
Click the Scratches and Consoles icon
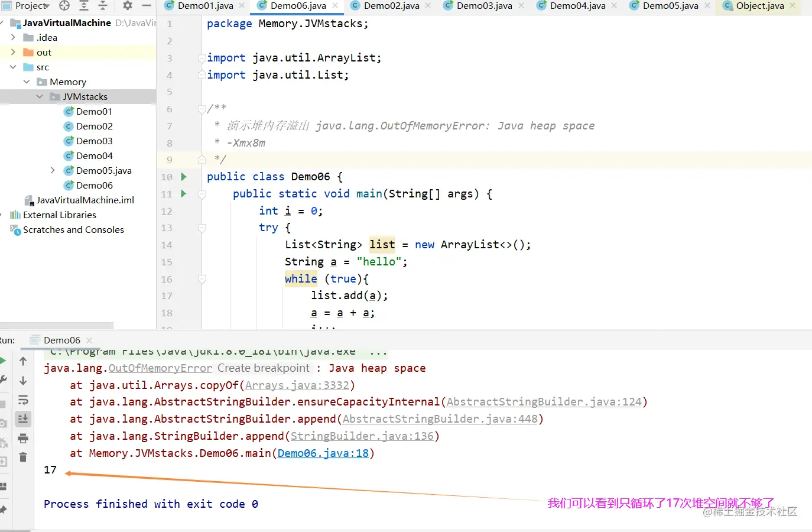point(15,230)
